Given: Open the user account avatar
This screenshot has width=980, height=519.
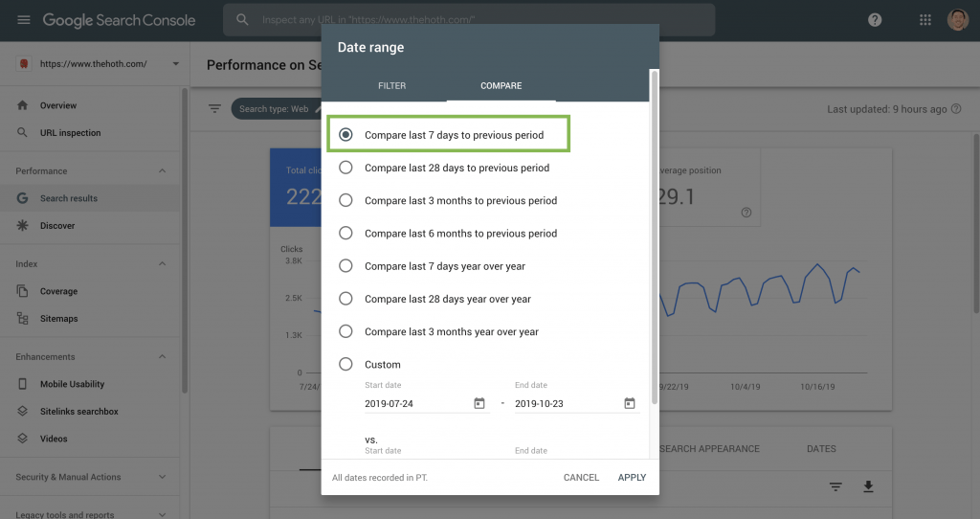Looking at the screenshot, I should click(x=957, y=20).
